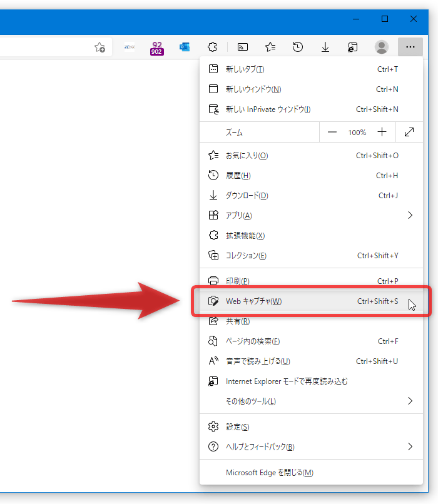
Task: Open 拡張機能(X) from the menu
Action: tap(311, 236)
